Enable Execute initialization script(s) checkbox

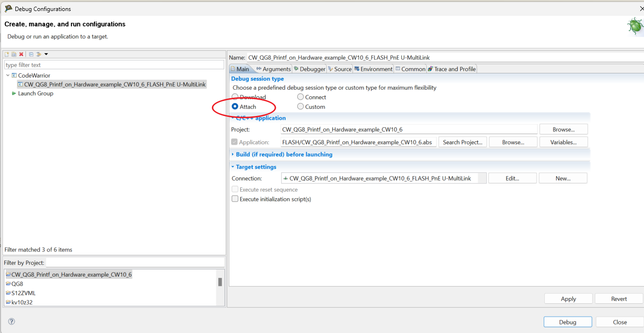click(x=235, y=199)
